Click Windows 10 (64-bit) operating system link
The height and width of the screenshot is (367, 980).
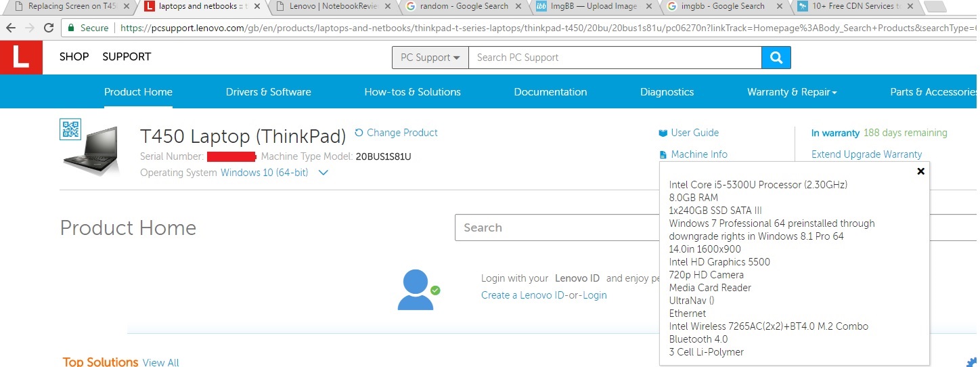264,173
